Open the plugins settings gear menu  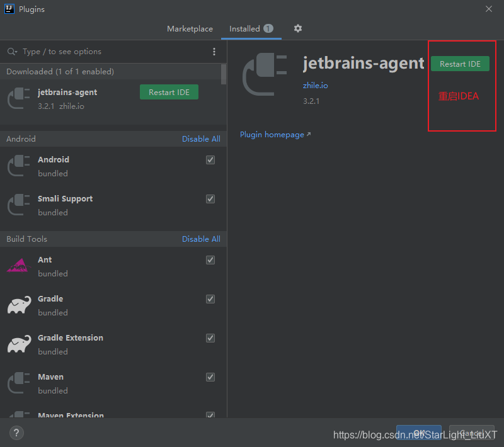click(x=297, y=28)
